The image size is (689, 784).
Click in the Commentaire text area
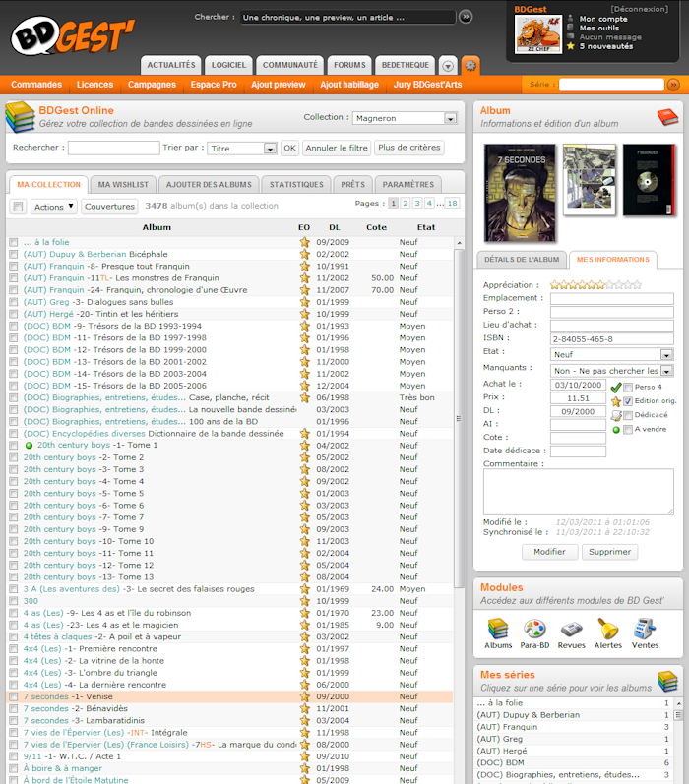[579, 492]
